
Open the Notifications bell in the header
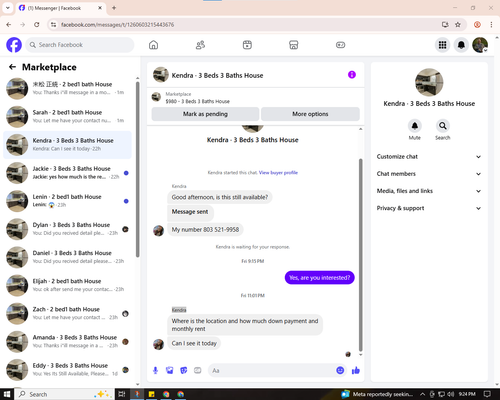[461, 45]
